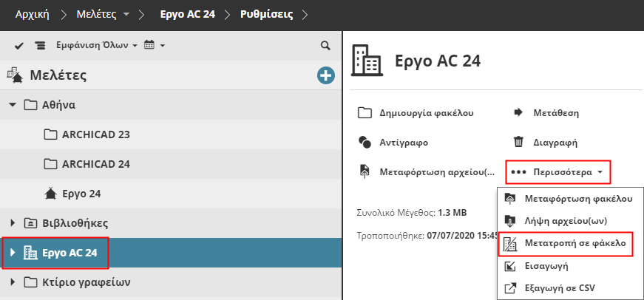
Task: Collapse the Αθήνα folder
Action: [x=13, y=105]
